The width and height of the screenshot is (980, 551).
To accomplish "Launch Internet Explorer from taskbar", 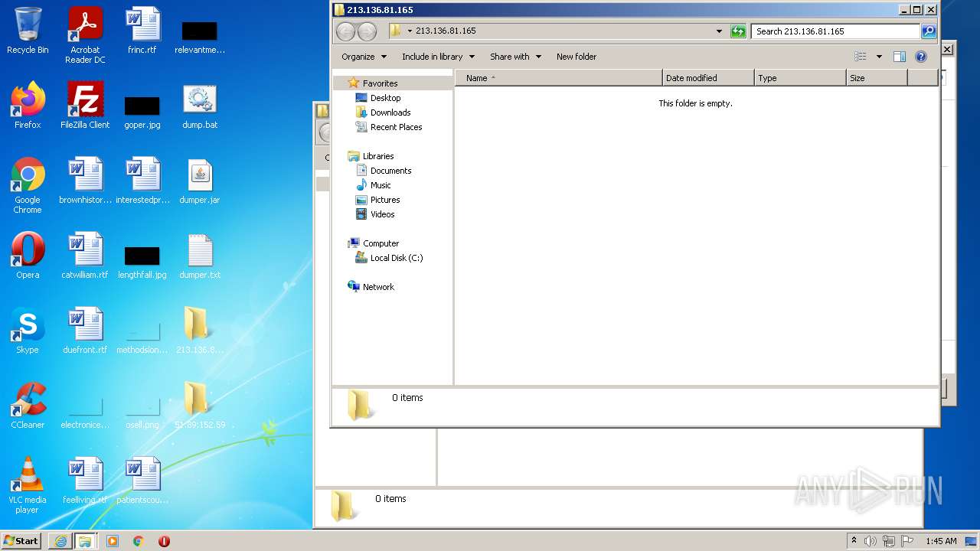I will click(60, 541).
